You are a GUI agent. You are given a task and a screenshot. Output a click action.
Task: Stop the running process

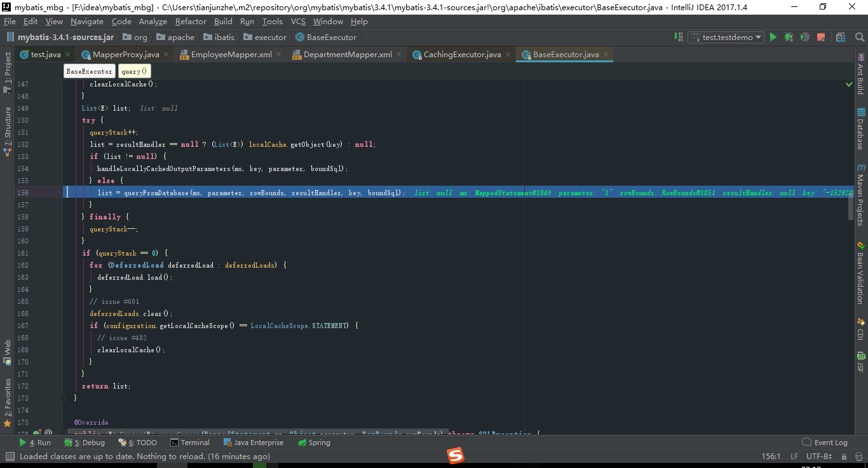(821, 37)
